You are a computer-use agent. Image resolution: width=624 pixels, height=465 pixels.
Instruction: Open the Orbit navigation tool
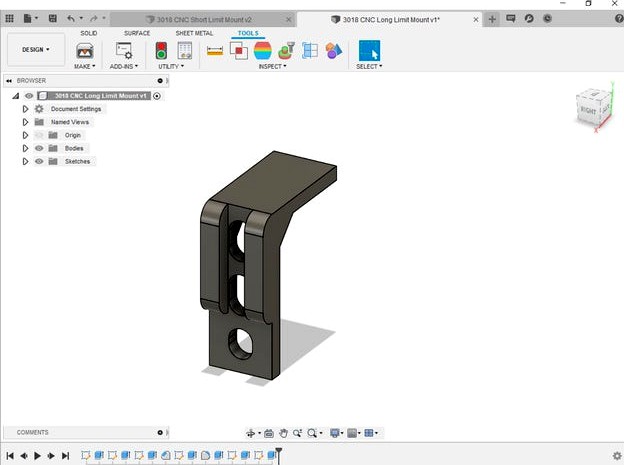251,433
